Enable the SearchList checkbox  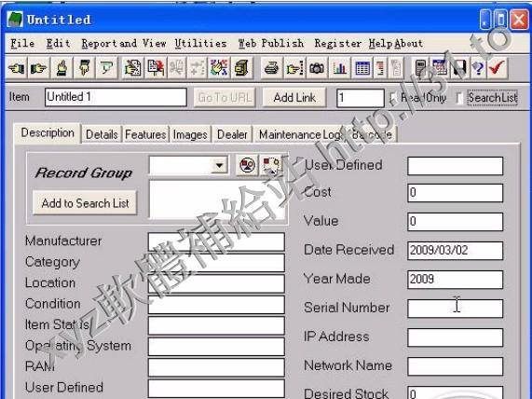tap(459, 98)
